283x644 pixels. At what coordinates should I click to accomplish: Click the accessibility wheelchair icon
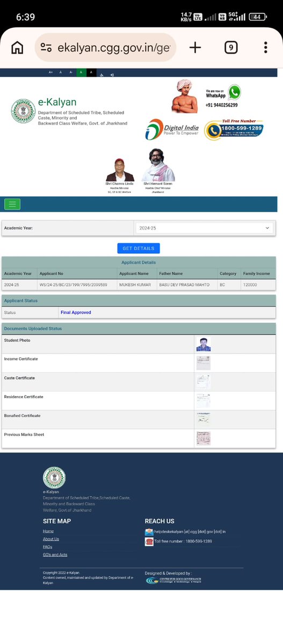(x=102, y=74)
